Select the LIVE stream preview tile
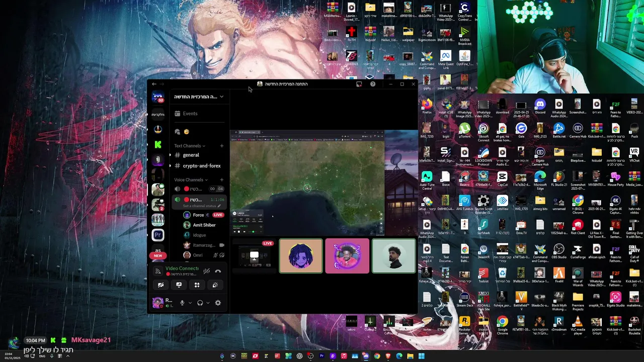Screen dimensions: 644x362 click(254, 256)
